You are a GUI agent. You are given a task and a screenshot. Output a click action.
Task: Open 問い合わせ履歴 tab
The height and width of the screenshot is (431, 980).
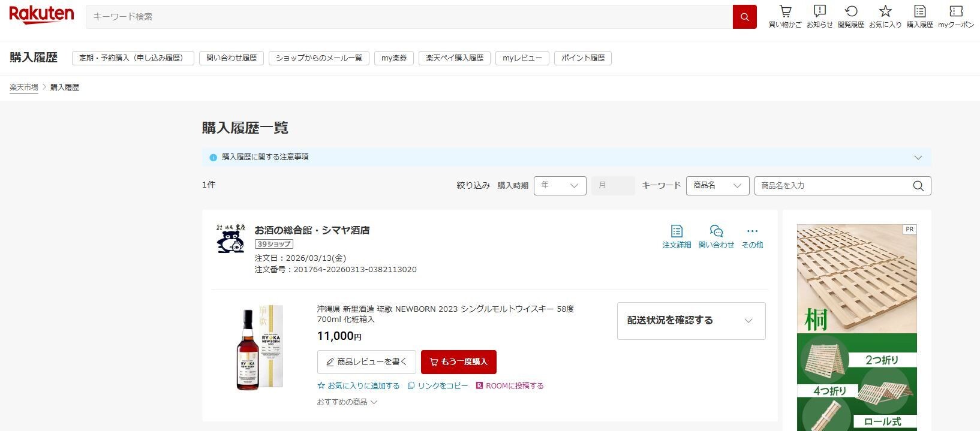(x=232, y=58)
